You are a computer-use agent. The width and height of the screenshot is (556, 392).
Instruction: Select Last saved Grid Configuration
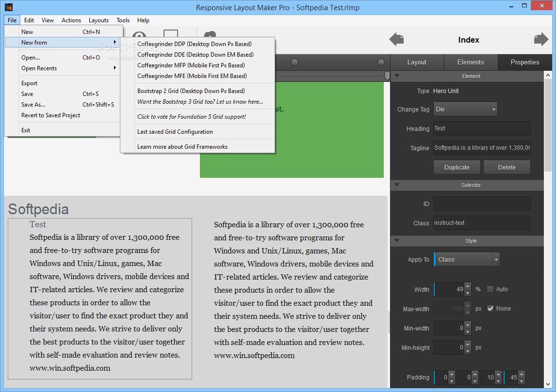pos(197,132)
